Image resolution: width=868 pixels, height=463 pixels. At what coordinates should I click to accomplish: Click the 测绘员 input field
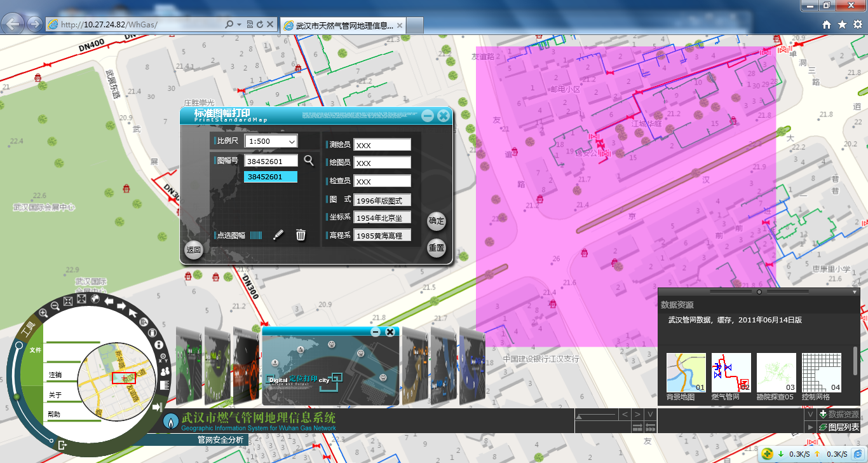click(x=382, y=145)
